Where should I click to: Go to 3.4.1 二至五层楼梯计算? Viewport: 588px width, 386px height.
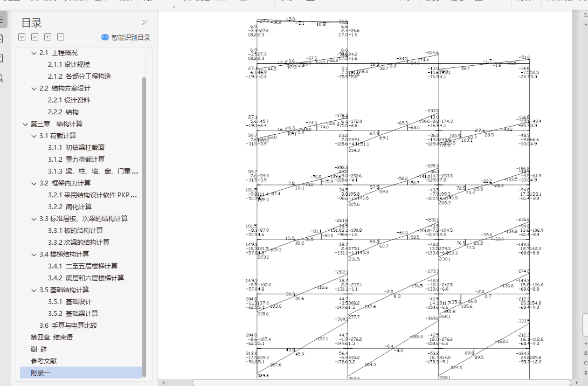[83, 266]
